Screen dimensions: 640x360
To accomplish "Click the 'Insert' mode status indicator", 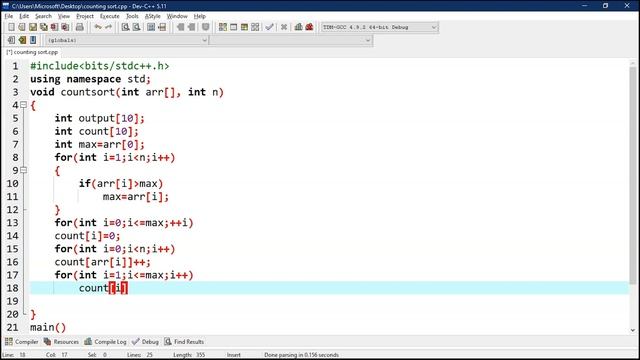I will click(x=233, y=355).
